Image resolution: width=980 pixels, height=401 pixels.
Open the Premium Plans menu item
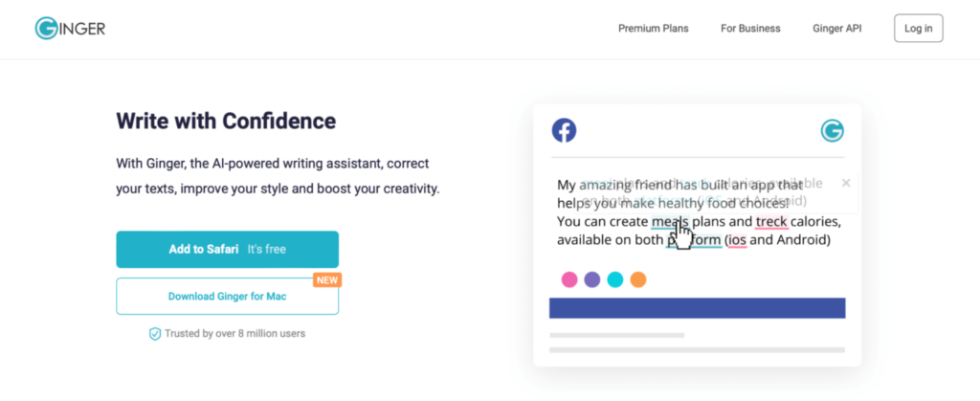point(653,29)
